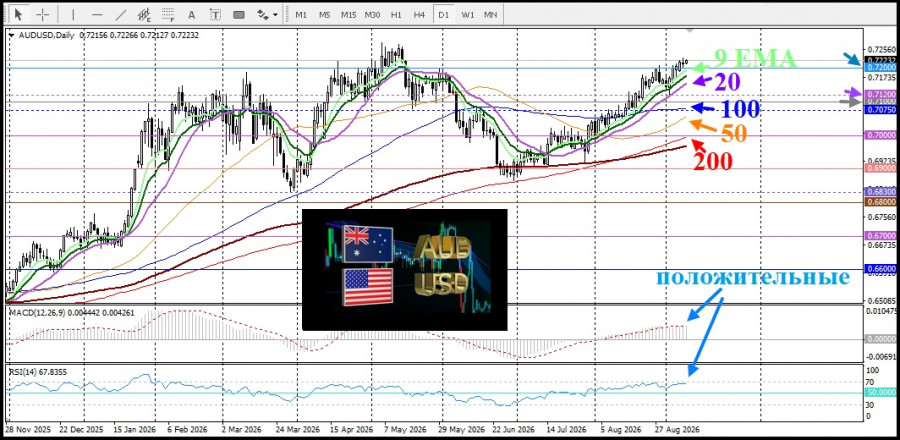Screen dimensions: 900x440
Task: Switch chart to H4 timeframe
Action: tap(420, 14)
